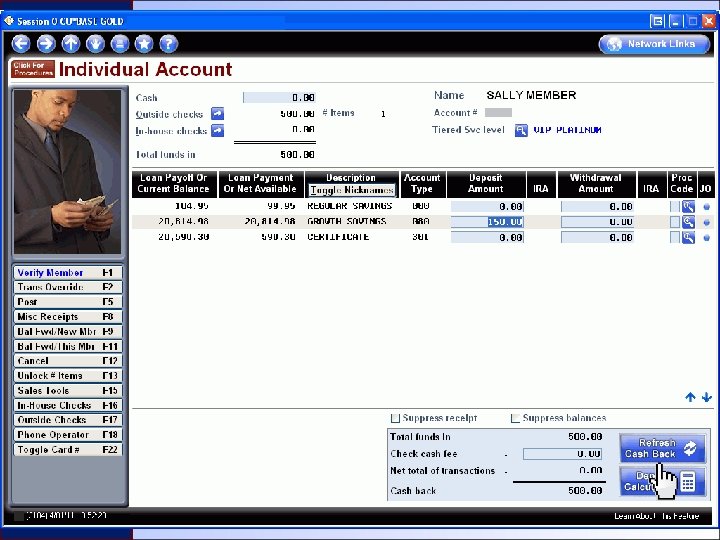Viewport: 720px width, 540px height.
Task: Click the Refresh Cash Back button
Action: click(662, 449)
